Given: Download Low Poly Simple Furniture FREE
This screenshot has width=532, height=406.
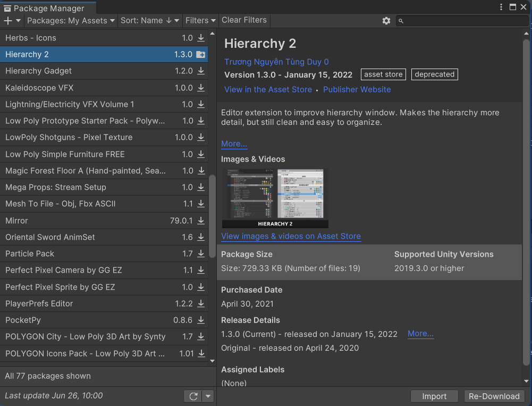Looking at the screenshot, I should tap(201, 154).
